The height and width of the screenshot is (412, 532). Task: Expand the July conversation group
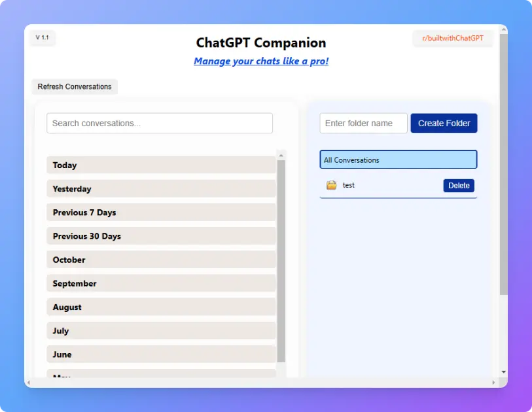(x=161, y=331)
